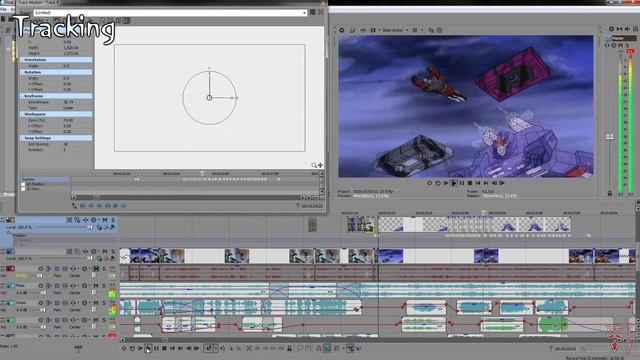Open Project Video Properties in preview window
The height and width of the screenshot is (360, 640).
tap(342, 30)
